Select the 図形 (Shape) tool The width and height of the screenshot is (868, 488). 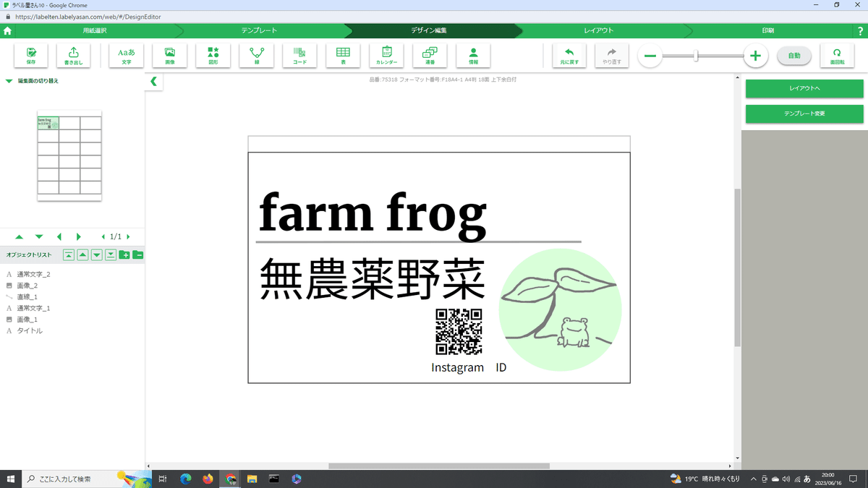coord(213,56)
